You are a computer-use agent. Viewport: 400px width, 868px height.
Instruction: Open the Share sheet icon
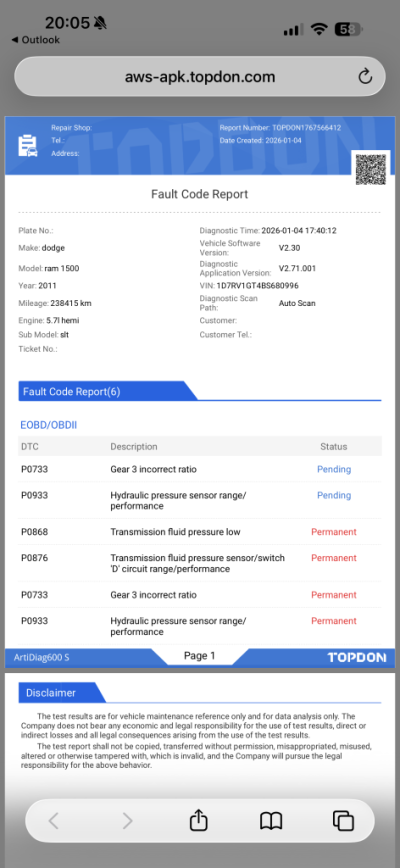pyautogui.click(x=198, y=820)
